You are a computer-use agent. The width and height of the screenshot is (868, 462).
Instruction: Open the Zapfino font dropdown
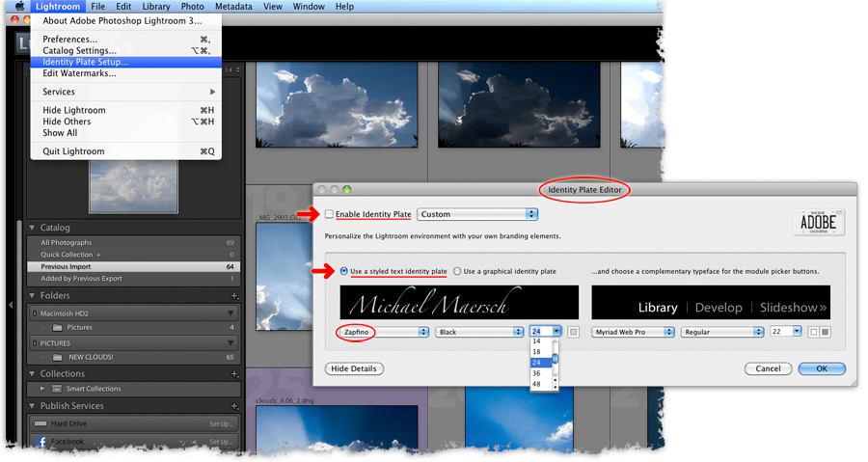[x=384, y=332]
